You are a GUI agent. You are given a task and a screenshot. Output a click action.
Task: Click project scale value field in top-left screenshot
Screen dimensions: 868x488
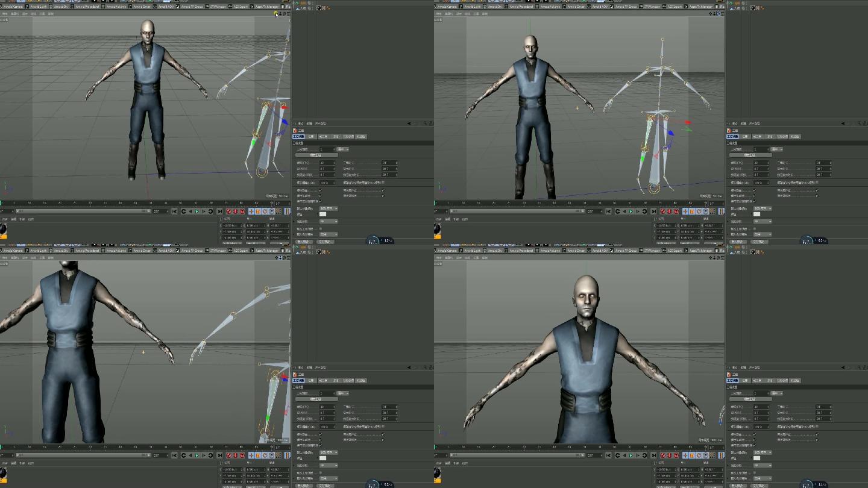coord(327,149)
